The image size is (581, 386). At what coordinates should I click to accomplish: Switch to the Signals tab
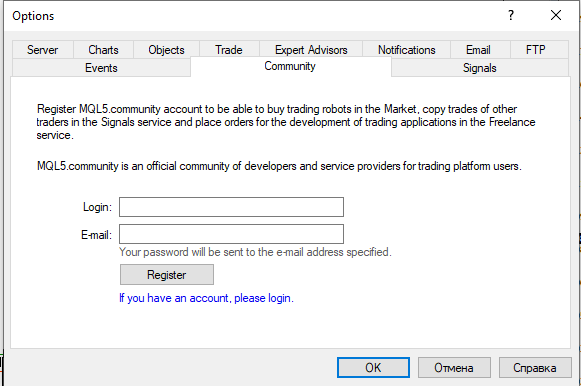click(x=479, y=68)
